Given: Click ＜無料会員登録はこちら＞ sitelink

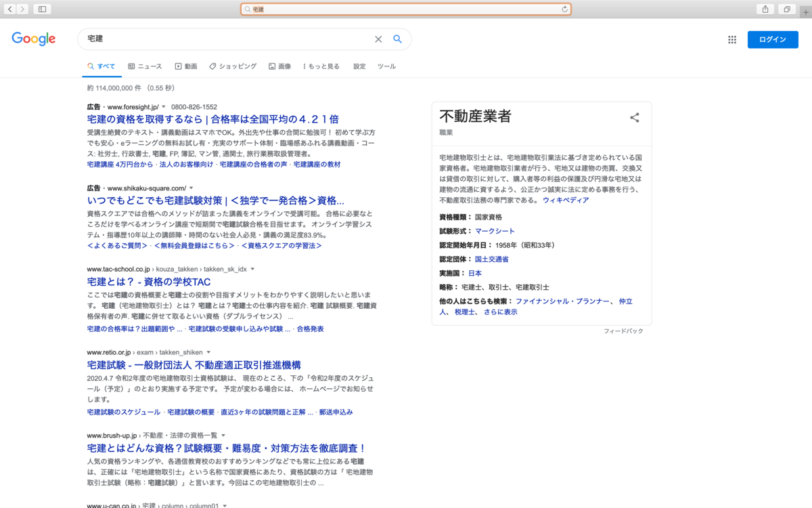Looking at the screenshot, I should (x=194, y=246).
